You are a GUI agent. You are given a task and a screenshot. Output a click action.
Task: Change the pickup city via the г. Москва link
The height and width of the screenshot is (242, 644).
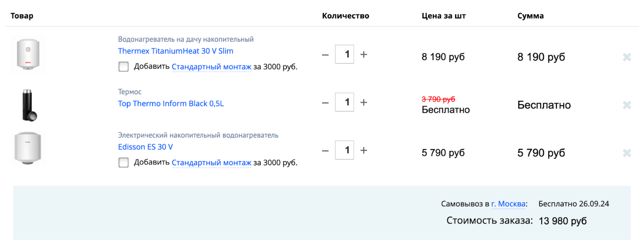(508, 204)
